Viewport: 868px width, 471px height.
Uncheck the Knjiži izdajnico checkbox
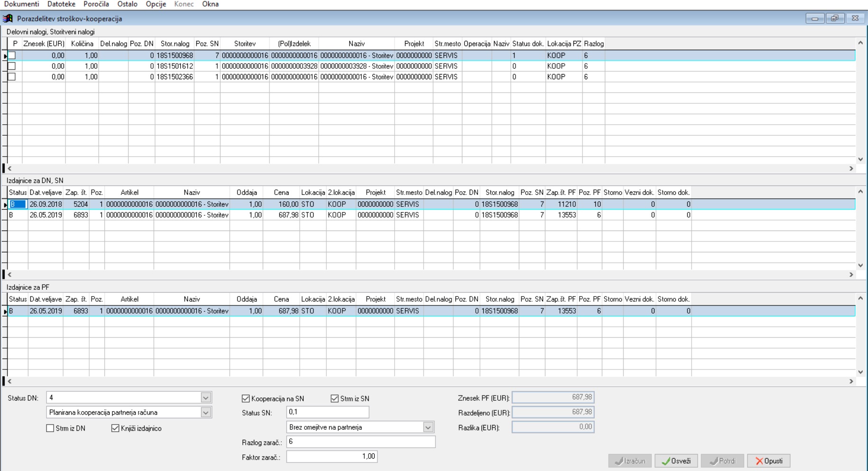pos(115,428)
